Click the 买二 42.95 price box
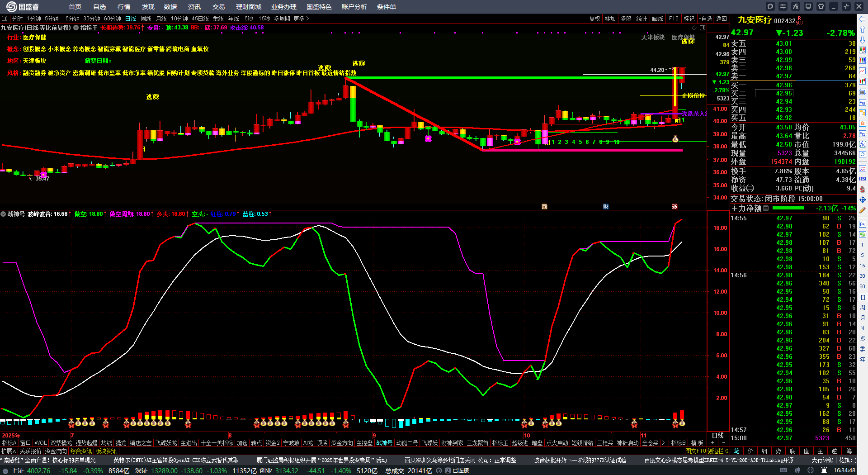 pos(774,93)
